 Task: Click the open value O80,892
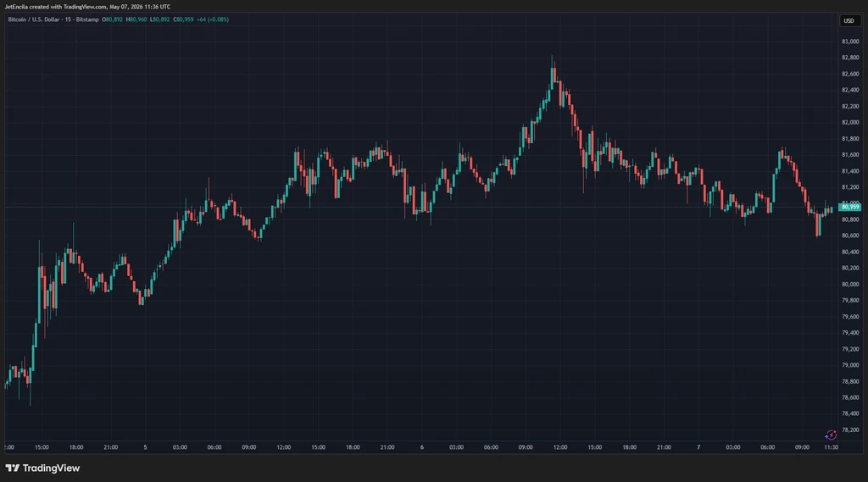[x=113, y=19]
